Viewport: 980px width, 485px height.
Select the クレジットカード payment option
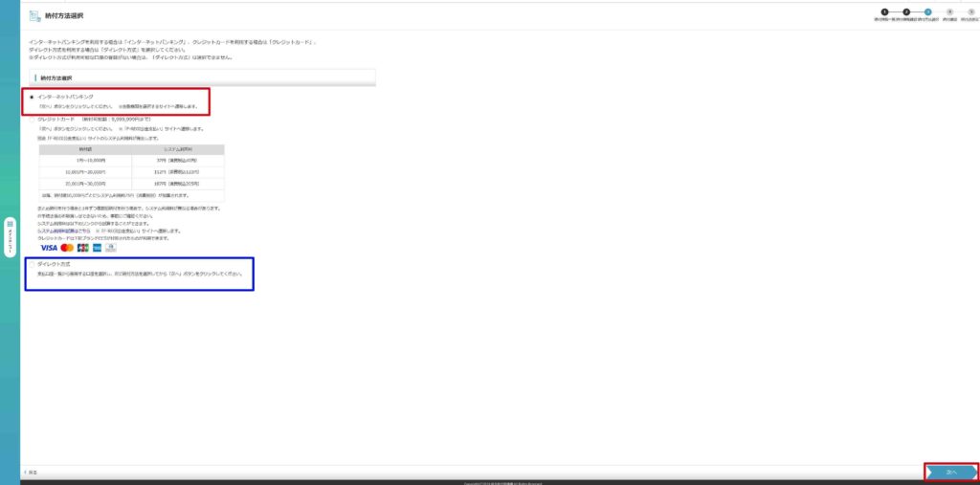pyautogui.click(x=33, y=119)
